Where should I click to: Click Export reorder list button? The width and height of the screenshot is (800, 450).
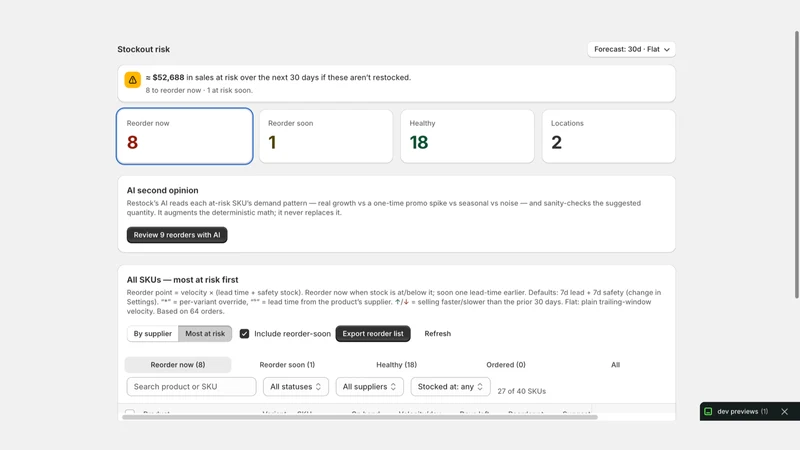click(373, 334)
